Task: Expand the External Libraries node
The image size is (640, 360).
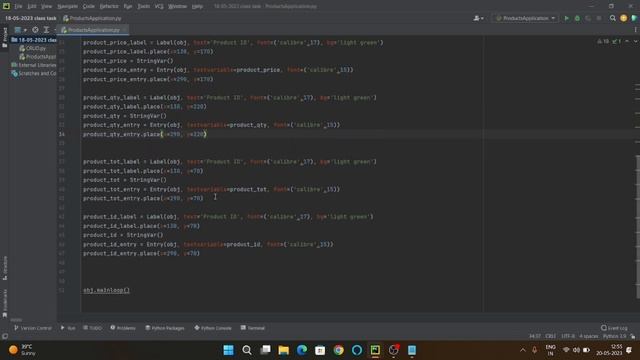Action: pos(34,65)
